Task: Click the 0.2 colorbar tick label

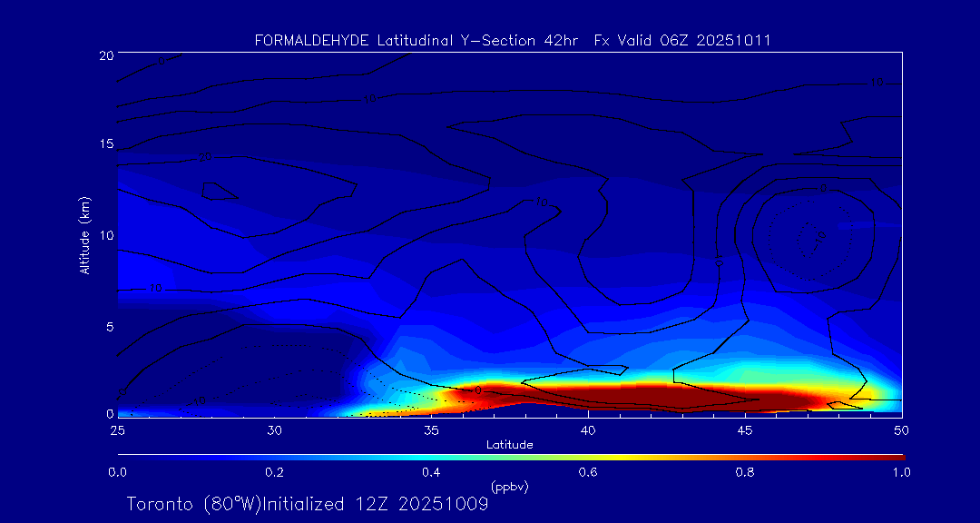Action: [274, 472]
